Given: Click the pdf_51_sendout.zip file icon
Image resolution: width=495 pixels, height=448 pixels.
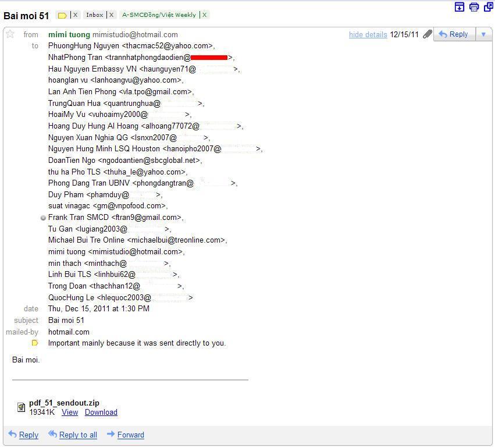Looking at the screenshot, I should click(x=21, y=407).
